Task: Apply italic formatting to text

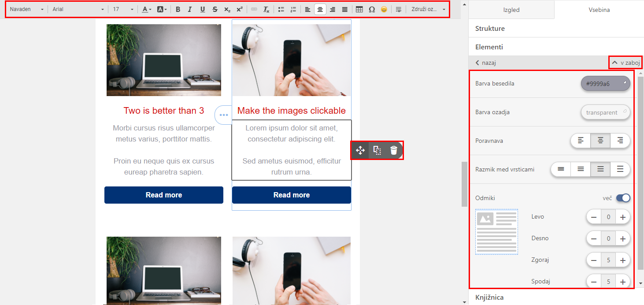Action: point(190,9)
